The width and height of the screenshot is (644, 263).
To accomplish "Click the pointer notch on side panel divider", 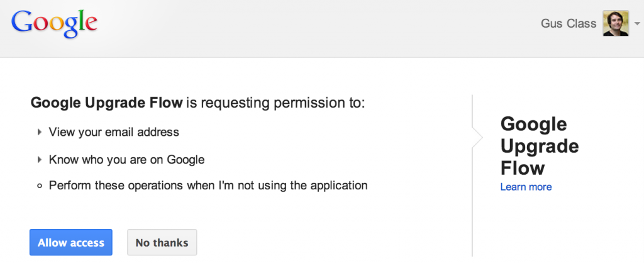I will (x=477, y=137).
